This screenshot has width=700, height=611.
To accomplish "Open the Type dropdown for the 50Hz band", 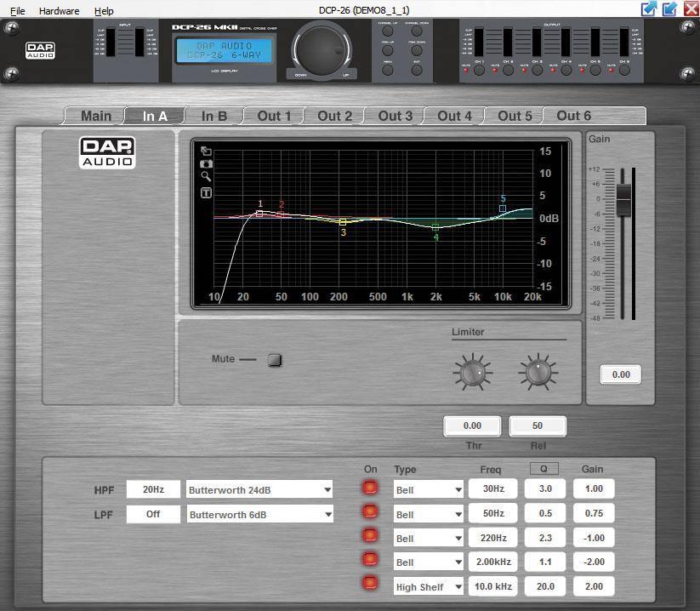I will [x=429, y=515].
